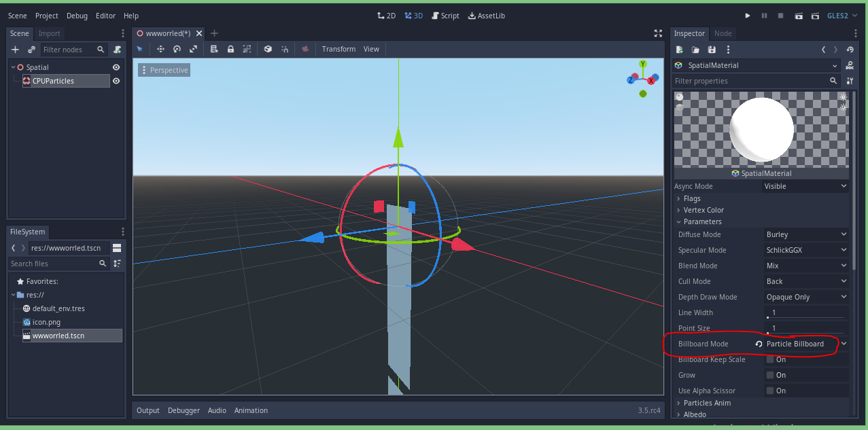Add a new child node in the Scene panel
The height and width of the screenshot is (430, 868).
14,49
